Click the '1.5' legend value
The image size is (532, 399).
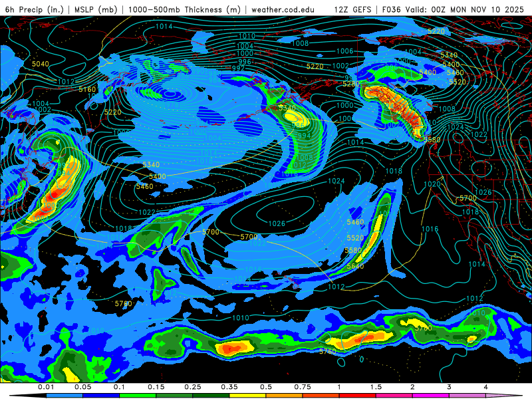(x=376, y=387)
